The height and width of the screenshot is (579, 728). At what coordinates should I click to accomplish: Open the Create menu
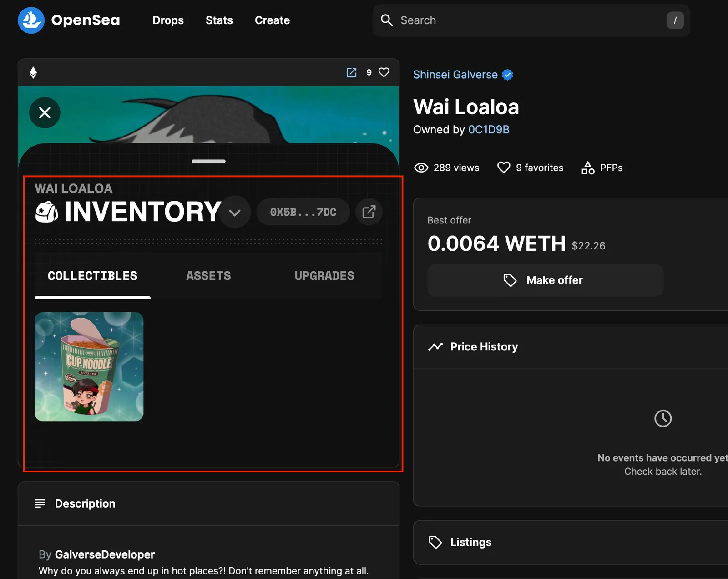pos(272,20)
